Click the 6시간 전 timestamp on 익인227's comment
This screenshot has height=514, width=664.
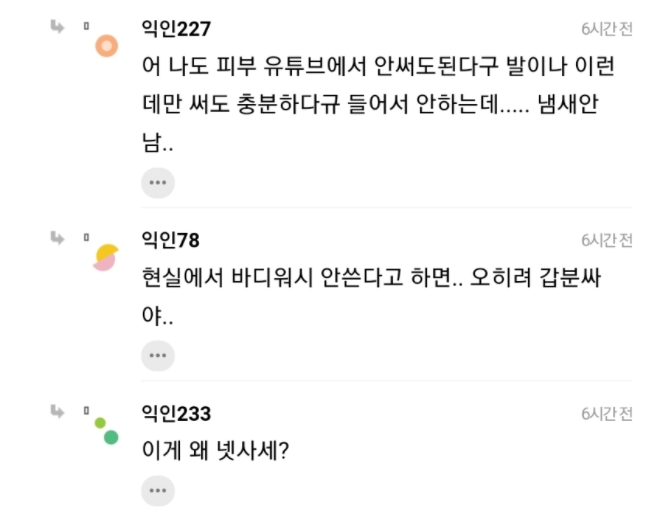[607, 29]
